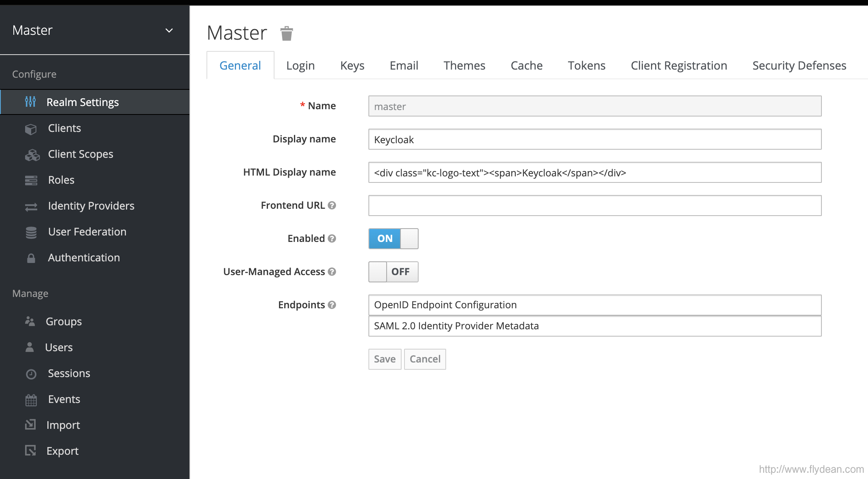Click the empty Frontend URL field
868x479 pixels.
595,206
